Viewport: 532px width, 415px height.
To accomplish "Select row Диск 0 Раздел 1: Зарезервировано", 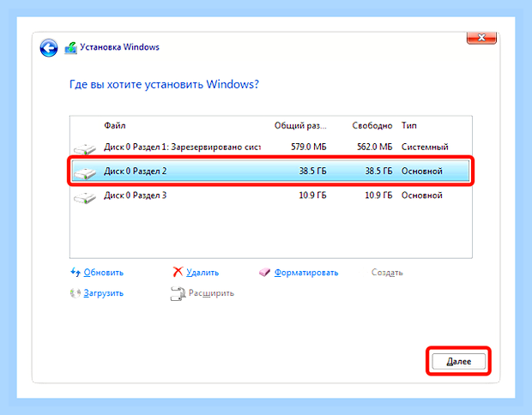I will click(271, 147).
